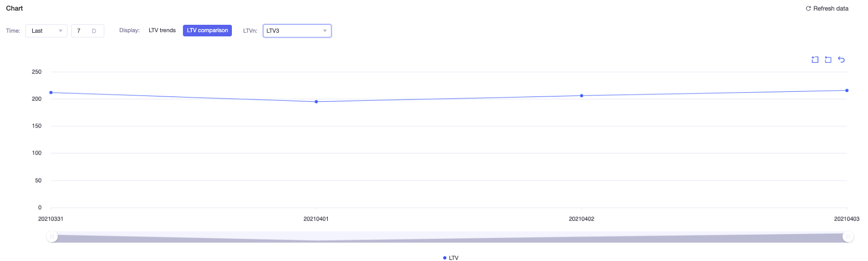Click the Refresh data button
This screenshot has height=261, width=868.
827,8
